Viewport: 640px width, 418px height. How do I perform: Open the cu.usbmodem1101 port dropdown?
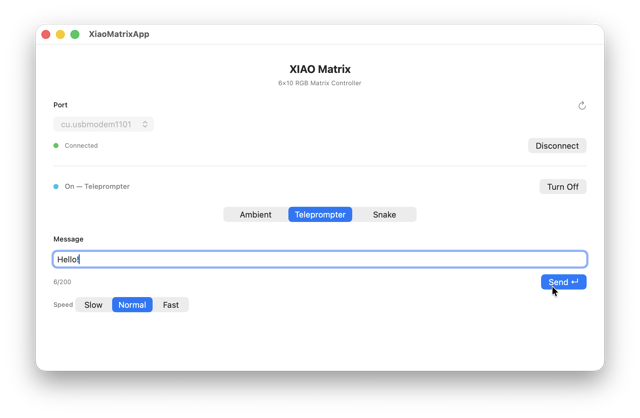click(x=103, y=124)
